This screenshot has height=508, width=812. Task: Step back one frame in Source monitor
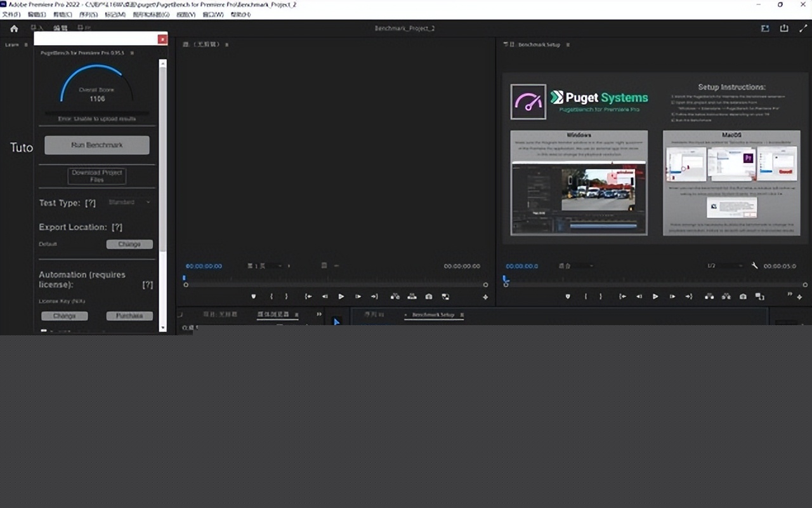[x=325, y=297]
